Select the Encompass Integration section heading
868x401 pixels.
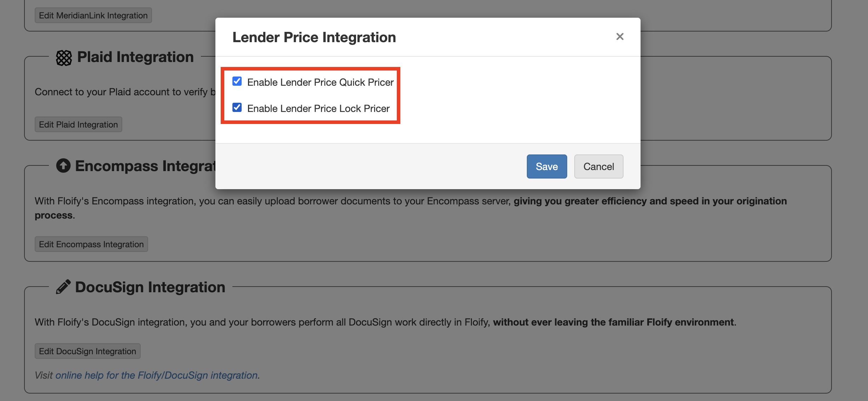(x=145, y=166)
